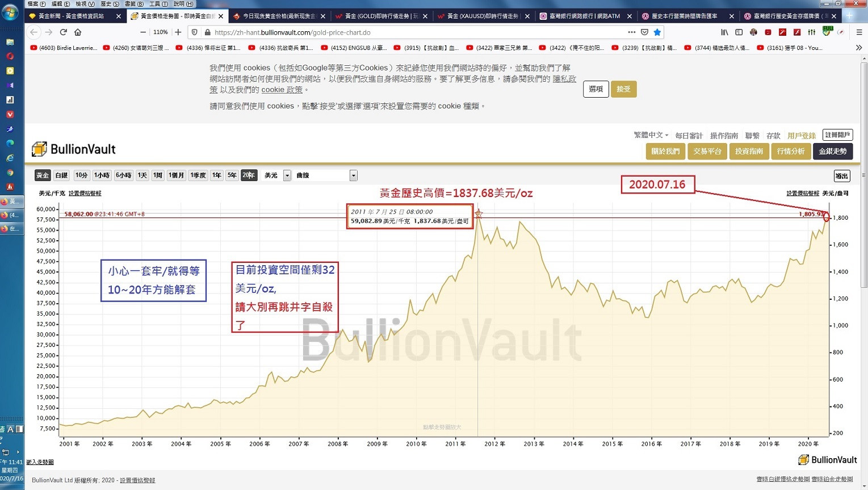
Task: Open the 檔案 (File) menu
Action: coord(36,4)
